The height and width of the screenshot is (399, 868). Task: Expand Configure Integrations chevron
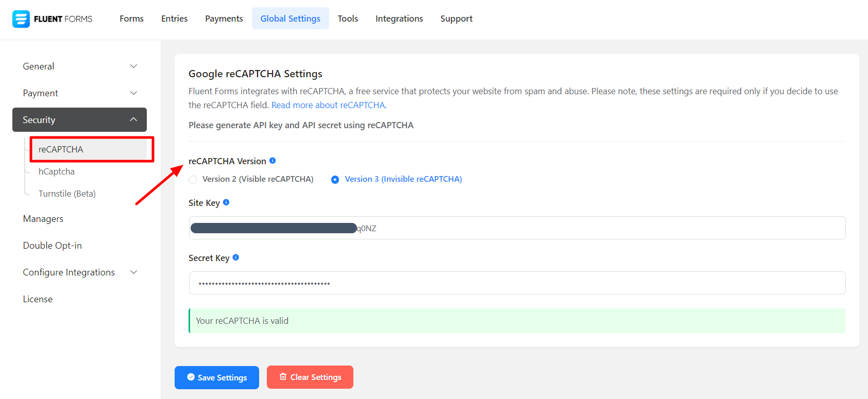[133, 272]
